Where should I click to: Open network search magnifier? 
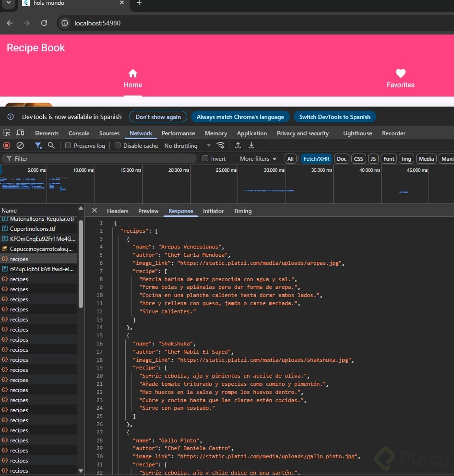[x=51, y=145]
